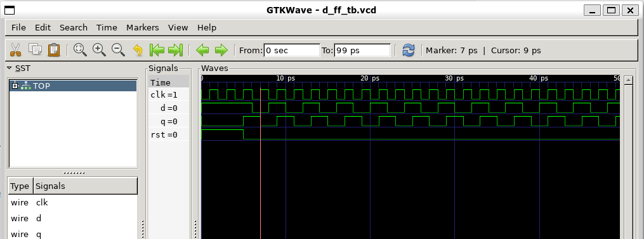Select wire d row in signal list
Image resolution: width=644 pixels, height=239 pixels.
pyautogui.click(x=73, y=218)
